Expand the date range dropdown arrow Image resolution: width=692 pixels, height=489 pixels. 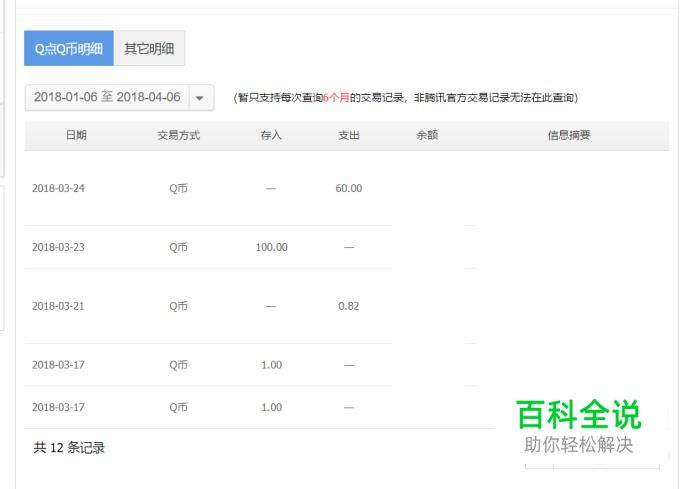[x=200, y=98]
